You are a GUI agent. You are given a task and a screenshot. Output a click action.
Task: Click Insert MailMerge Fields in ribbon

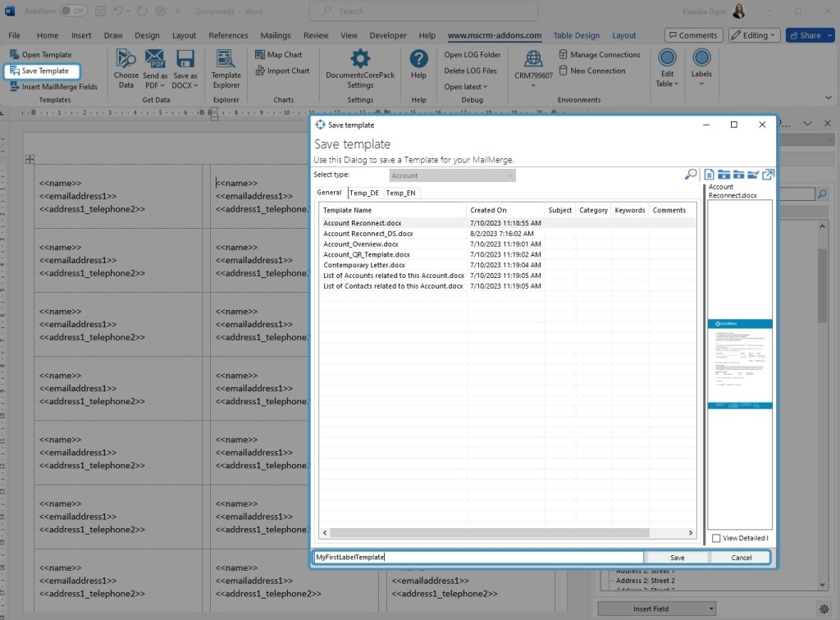click(53, 87)
